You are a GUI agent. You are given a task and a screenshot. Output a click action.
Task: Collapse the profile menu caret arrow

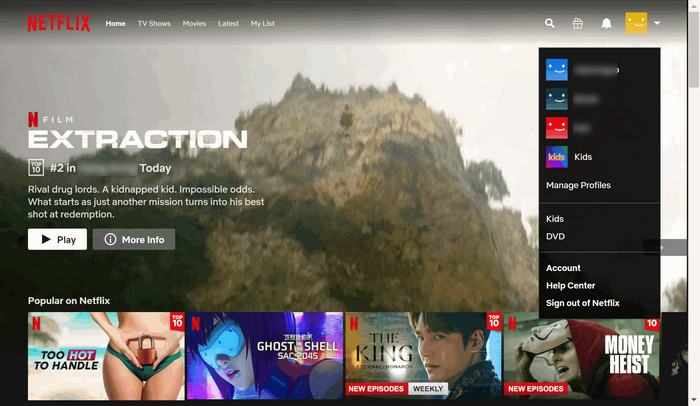tap(657, 23)
